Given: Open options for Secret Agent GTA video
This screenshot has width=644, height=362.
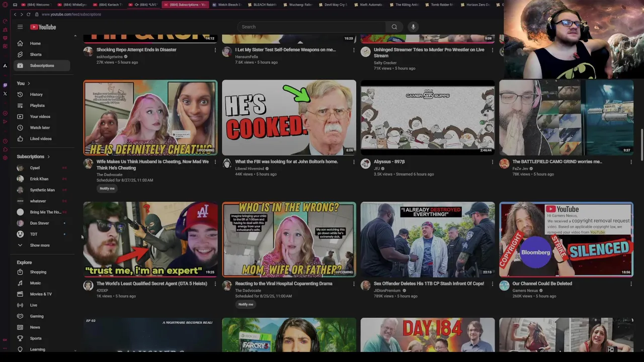Looking at the screenshot, I should pos(215,284).
